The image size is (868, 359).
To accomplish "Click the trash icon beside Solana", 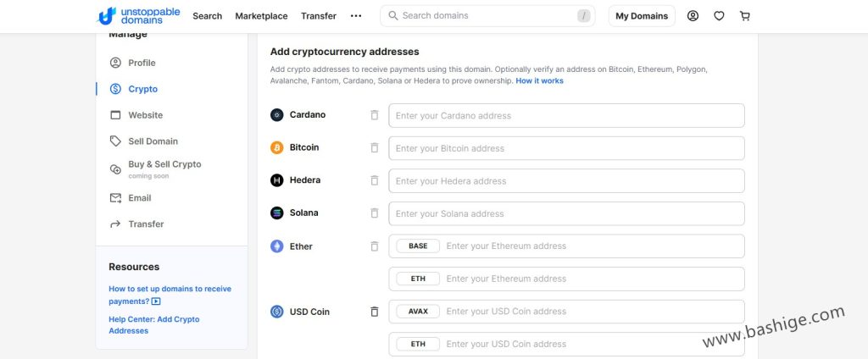I will pyautogui.click(x=374, y=213).
